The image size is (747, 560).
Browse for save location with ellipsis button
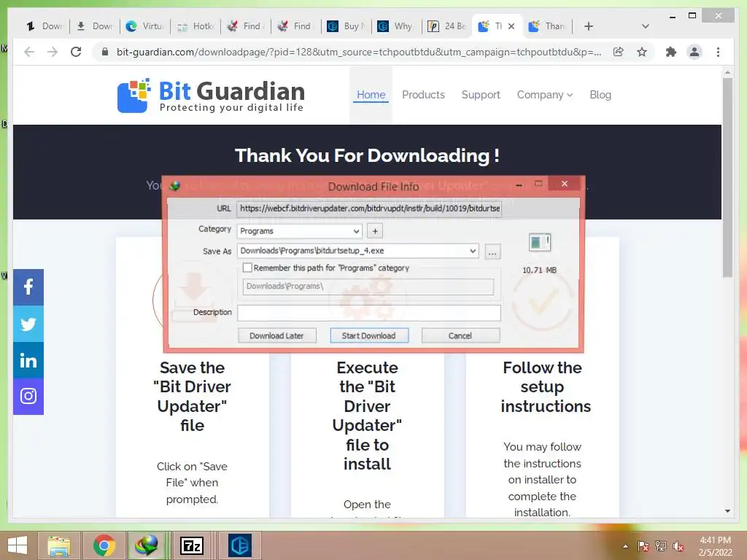492,252
